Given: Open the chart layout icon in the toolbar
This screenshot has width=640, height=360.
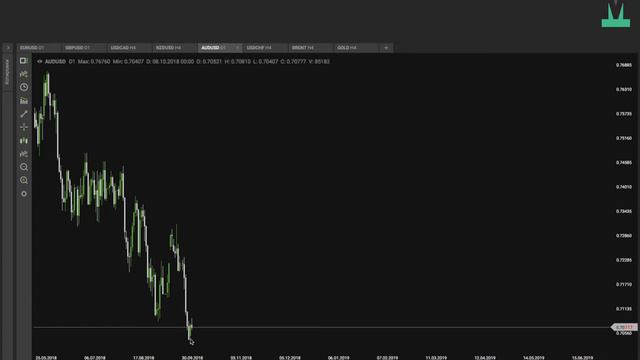Looking at the screenshot, I should (x=24, y=61).
